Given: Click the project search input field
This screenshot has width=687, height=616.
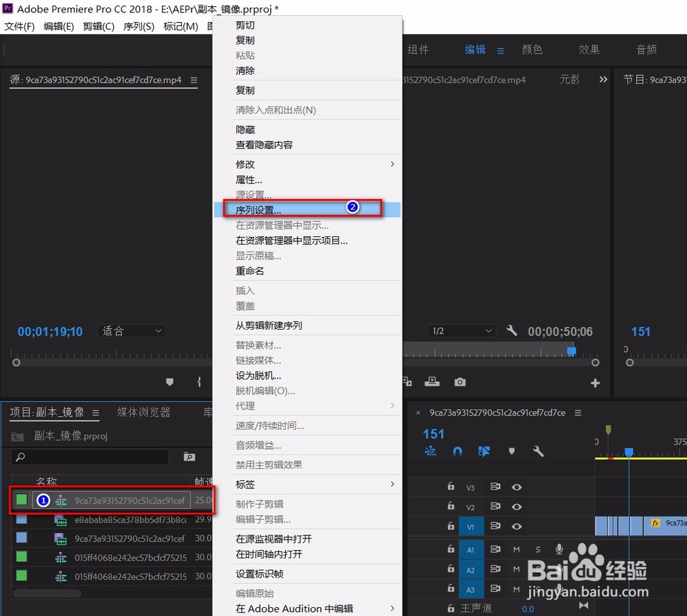Looking at the screenshot, I should coord(90,457).
